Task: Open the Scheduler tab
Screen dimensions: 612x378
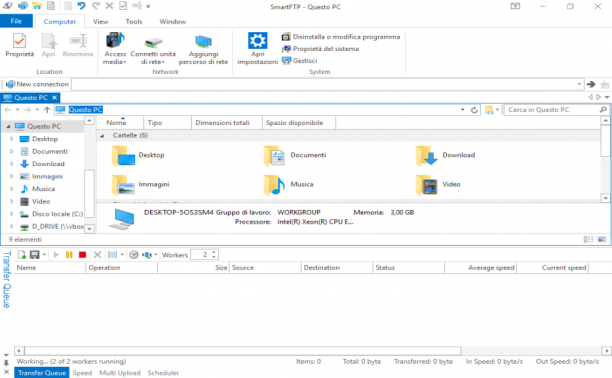Action: pos(163,373)
